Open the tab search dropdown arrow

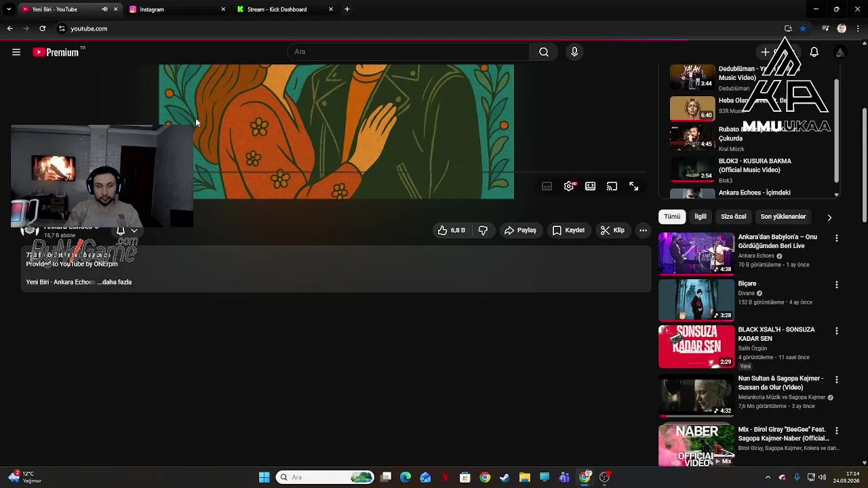click(x=9, y=9)
